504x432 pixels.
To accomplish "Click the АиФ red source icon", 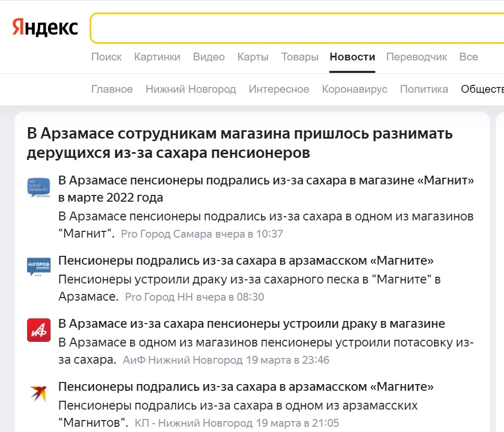I will [39, 330].
